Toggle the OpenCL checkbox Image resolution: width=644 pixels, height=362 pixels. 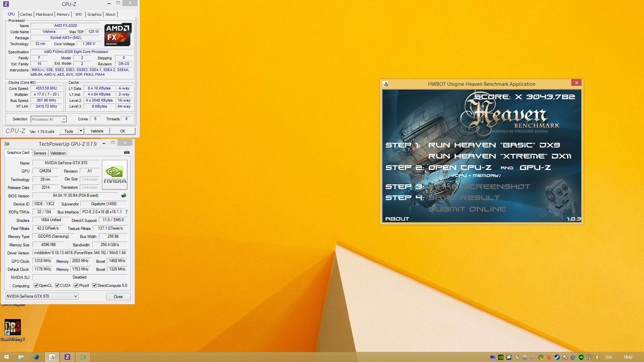pos(36,286)
